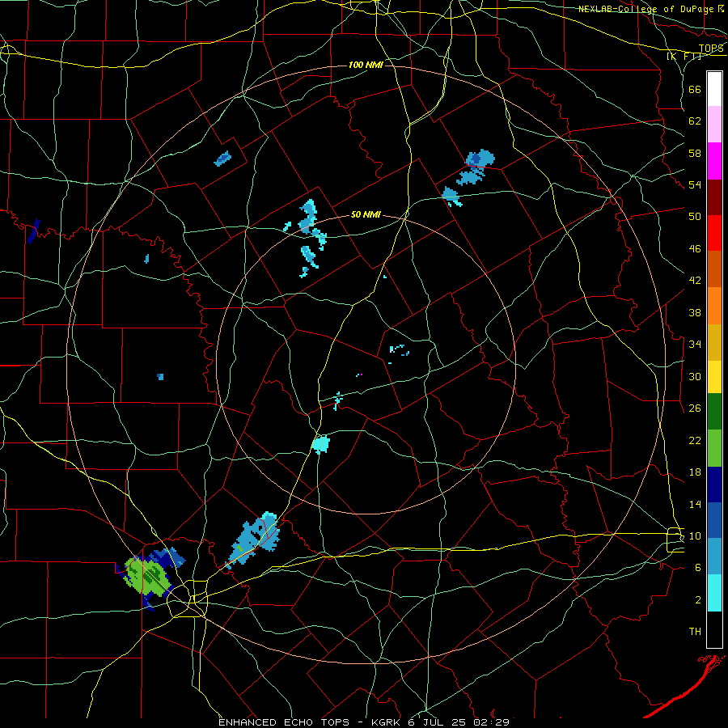Select the dark red legend swatch
Viewport: 728px width, 728px height.
coord(714,197)
